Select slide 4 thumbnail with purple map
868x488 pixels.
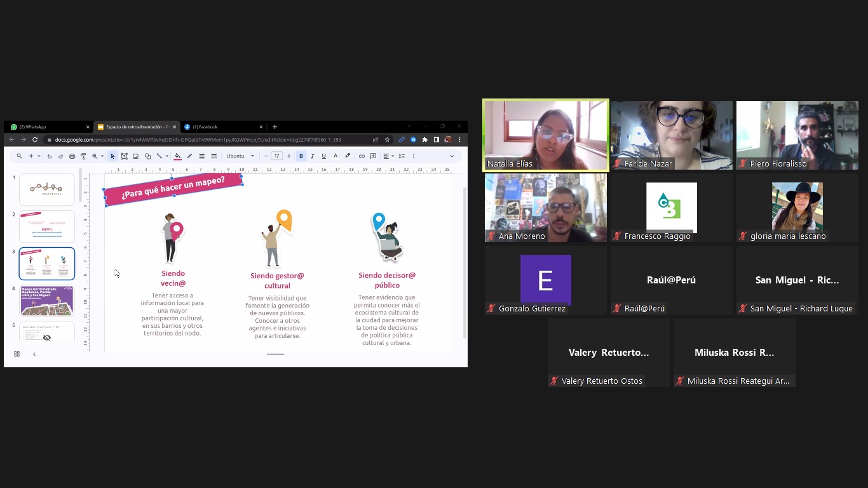[47, 300]
